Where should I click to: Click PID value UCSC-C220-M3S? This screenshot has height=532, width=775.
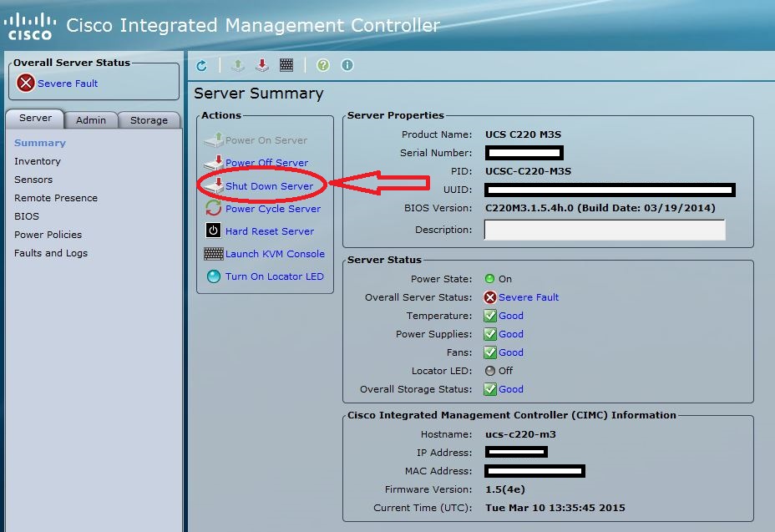point(529,171)
